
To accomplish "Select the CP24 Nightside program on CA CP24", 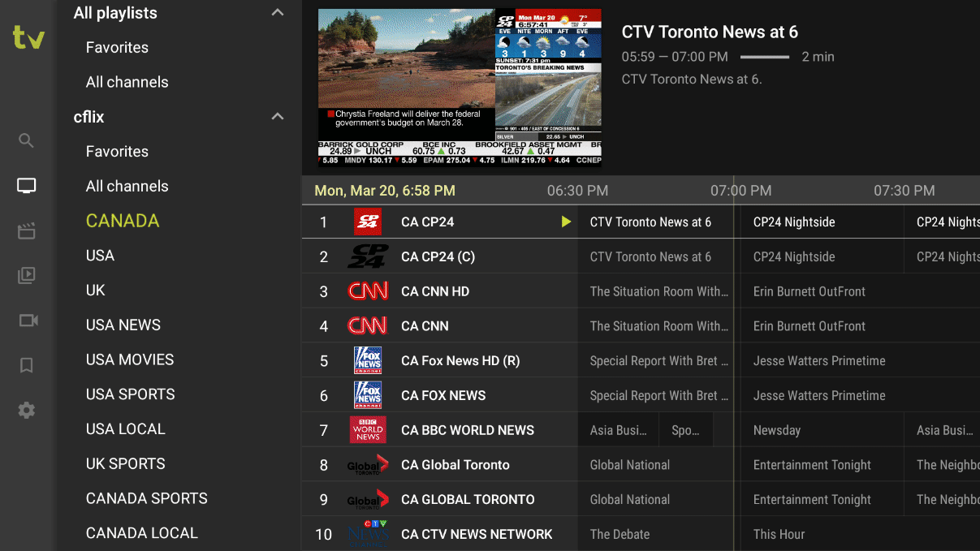I will (794, 222).
